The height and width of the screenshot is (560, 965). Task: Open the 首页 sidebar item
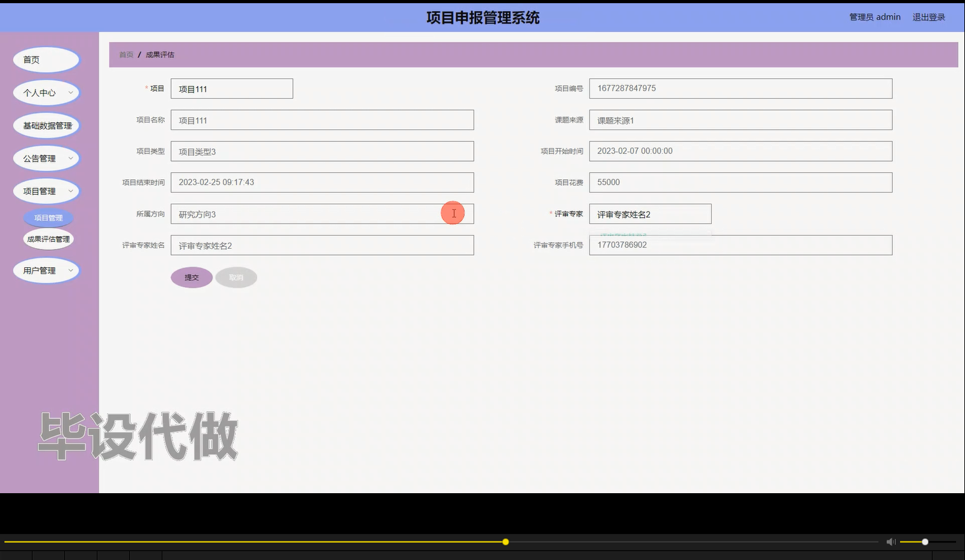click(46, 59)
